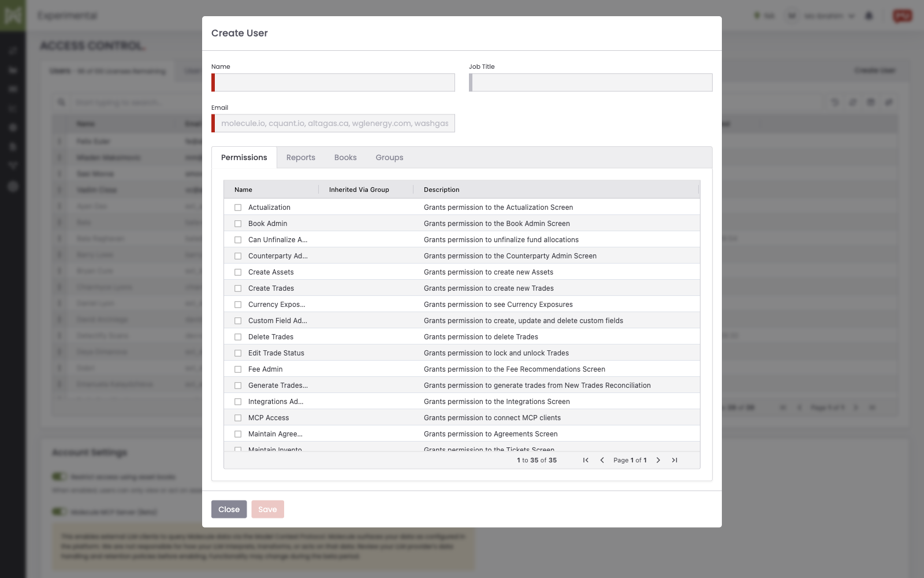Go to first page of permissions table
The image size is (924, 578).
(x=586, y=460)
